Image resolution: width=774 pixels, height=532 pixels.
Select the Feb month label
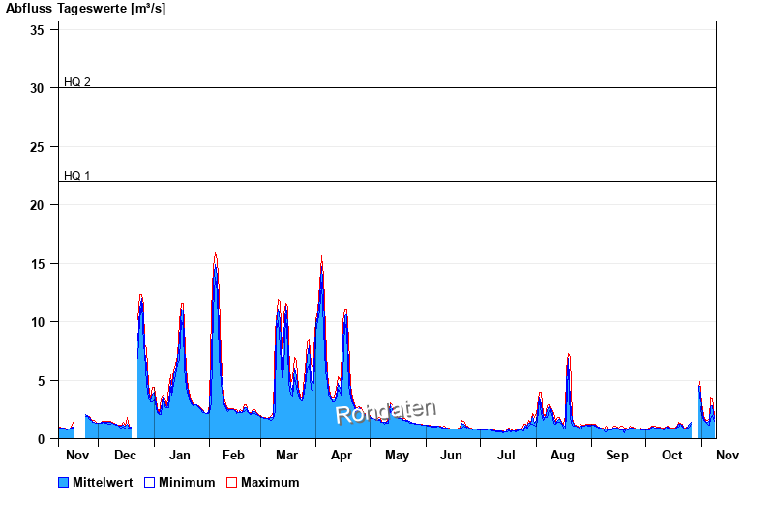click(233, 455)
